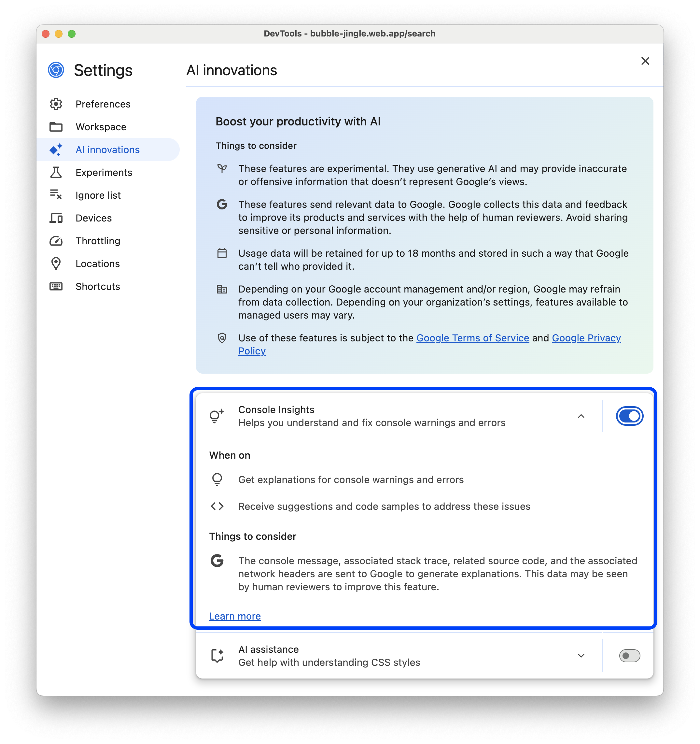Collapse the Console Insights details panel
The image size is (700, 744).
581,416
